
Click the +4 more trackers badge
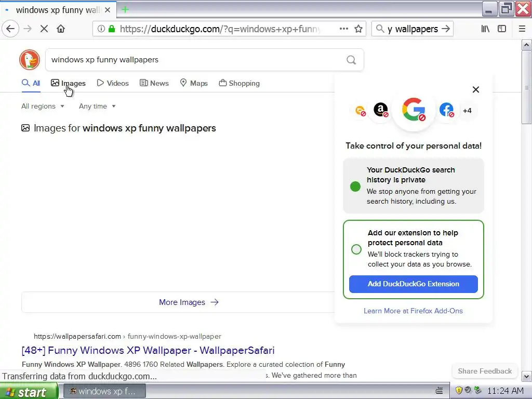(x=467, y=111)
